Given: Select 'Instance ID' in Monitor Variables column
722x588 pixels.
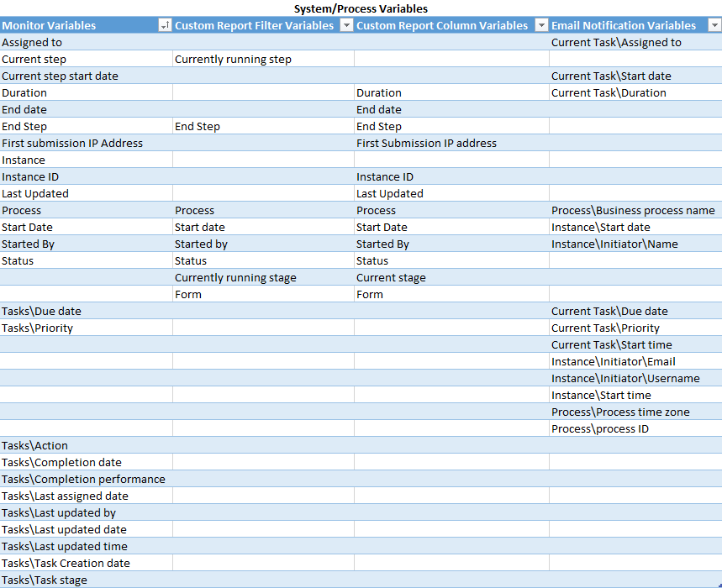Looking at the screenshot, I should (86, 176).
